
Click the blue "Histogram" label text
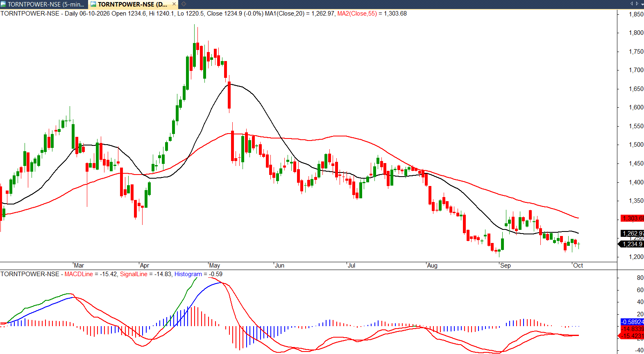pos(188,274)
